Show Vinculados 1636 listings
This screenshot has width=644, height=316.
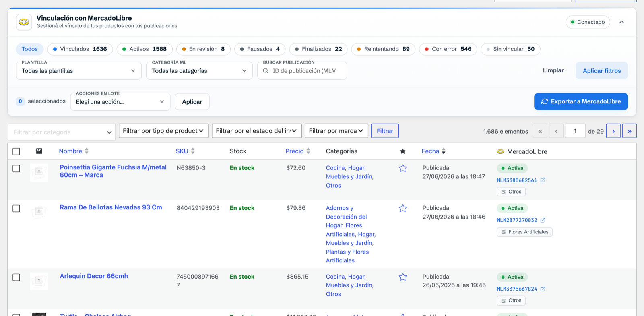click(80, 49)
